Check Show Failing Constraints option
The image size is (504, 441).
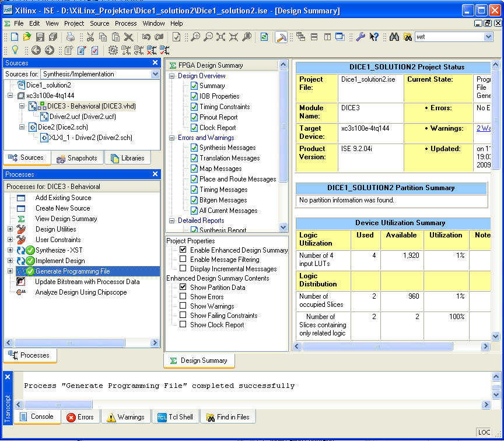coord(183,315)
